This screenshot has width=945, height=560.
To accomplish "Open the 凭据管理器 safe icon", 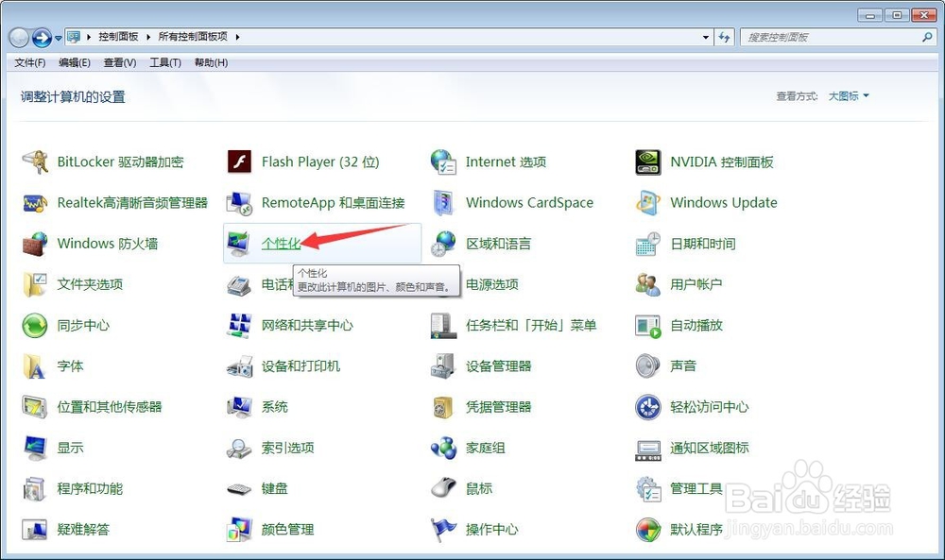I will [x=443, y=407].
